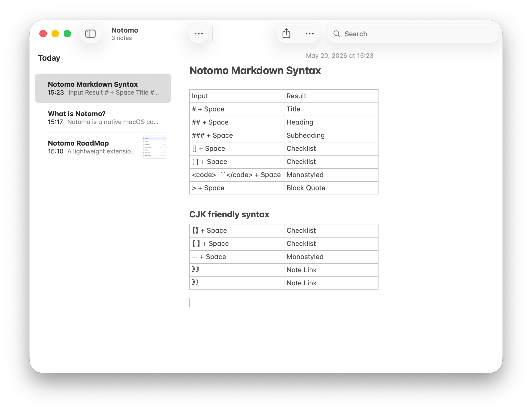Select the Notomo Markdown Syntax note
Viewport: 532px width, 412px height.
click(x=103, y=88)
